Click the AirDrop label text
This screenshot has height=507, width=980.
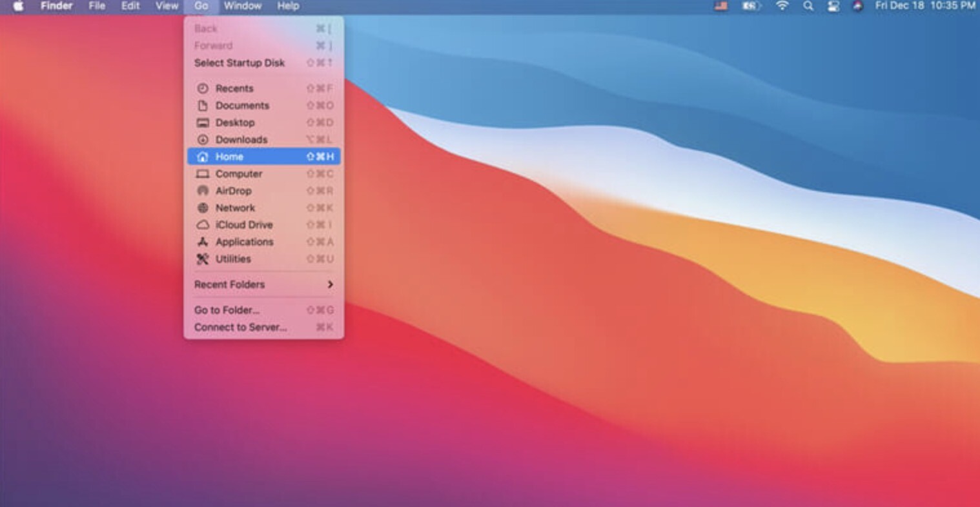[233, 191]
